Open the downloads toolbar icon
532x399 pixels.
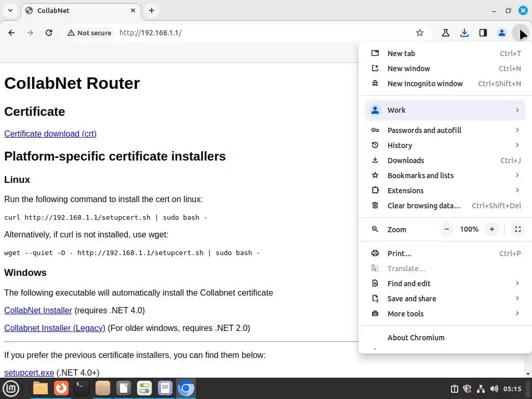[x=464, y=33]
